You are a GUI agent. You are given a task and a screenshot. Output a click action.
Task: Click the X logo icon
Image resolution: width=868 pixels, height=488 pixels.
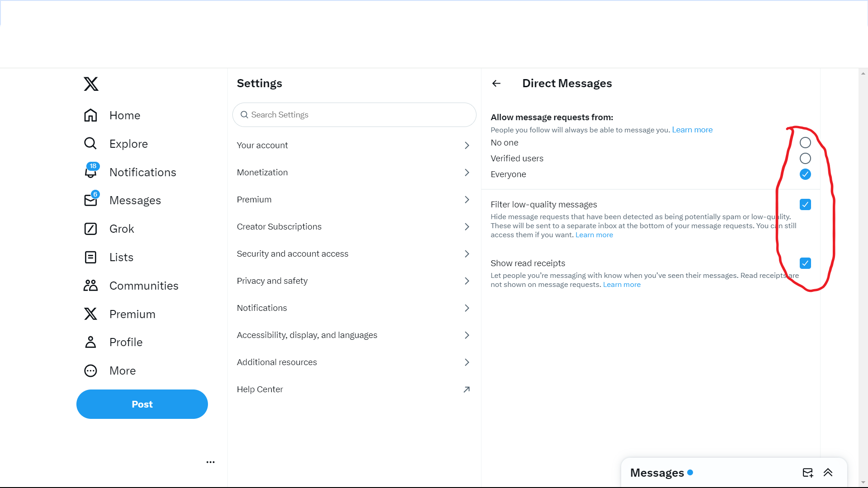91,84
